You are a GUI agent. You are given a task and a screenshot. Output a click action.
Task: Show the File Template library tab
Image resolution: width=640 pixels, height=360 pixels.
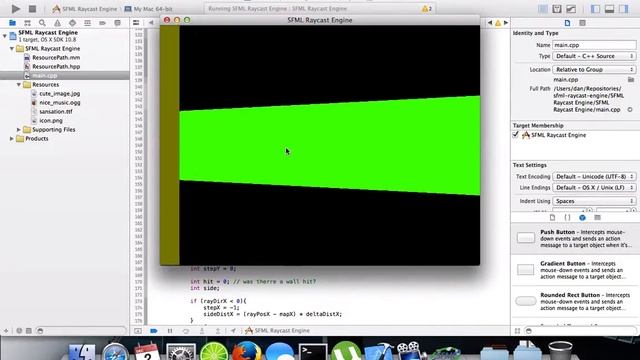click(552, 218)
